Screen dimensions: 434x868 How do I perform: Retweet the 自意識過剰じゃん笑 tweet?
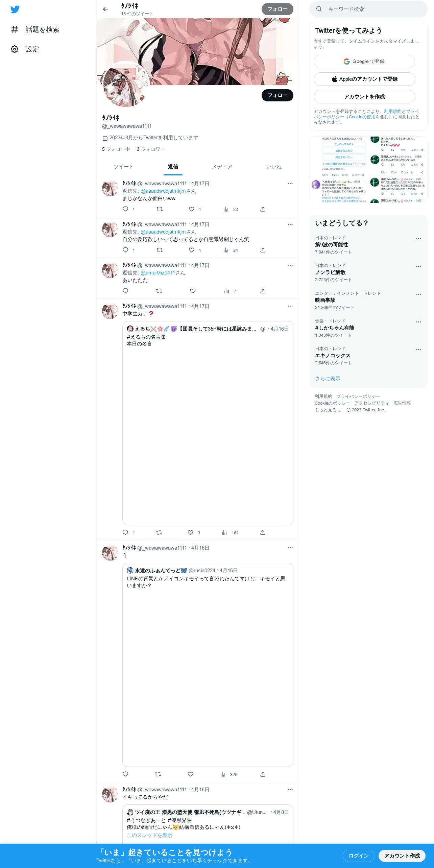[x=160, y=250]
